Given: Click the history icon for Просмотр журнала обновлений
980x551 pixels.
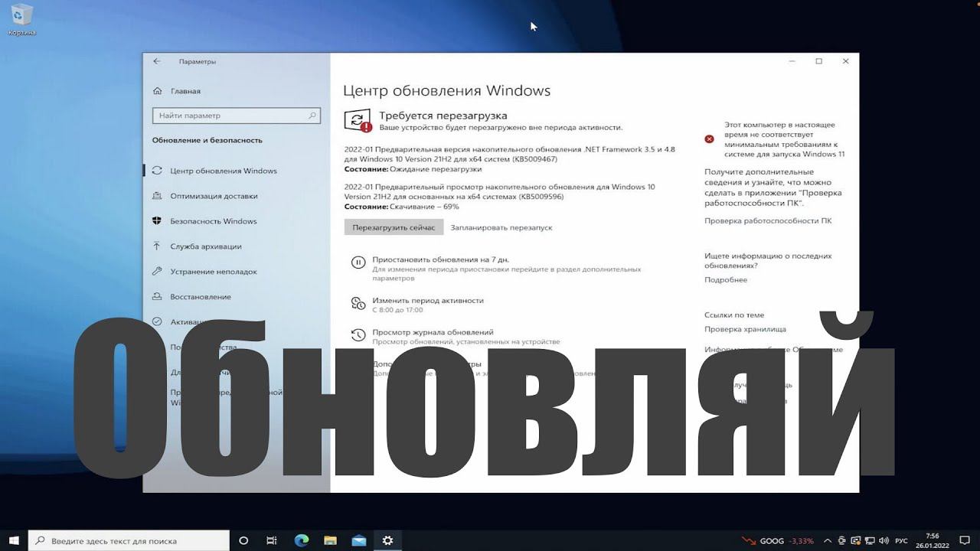Looking at the screenshot, I should click(x=358, y=335).
